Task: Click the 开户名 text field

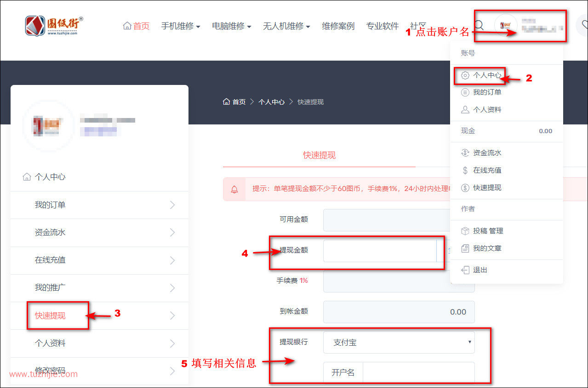Action: (x=418, y=372)
